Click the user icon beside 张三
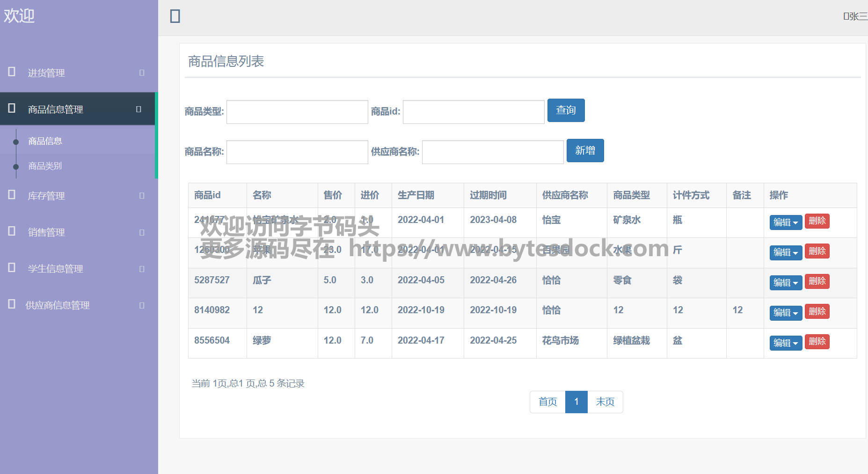The image size is (868, 474). point(846,17)
